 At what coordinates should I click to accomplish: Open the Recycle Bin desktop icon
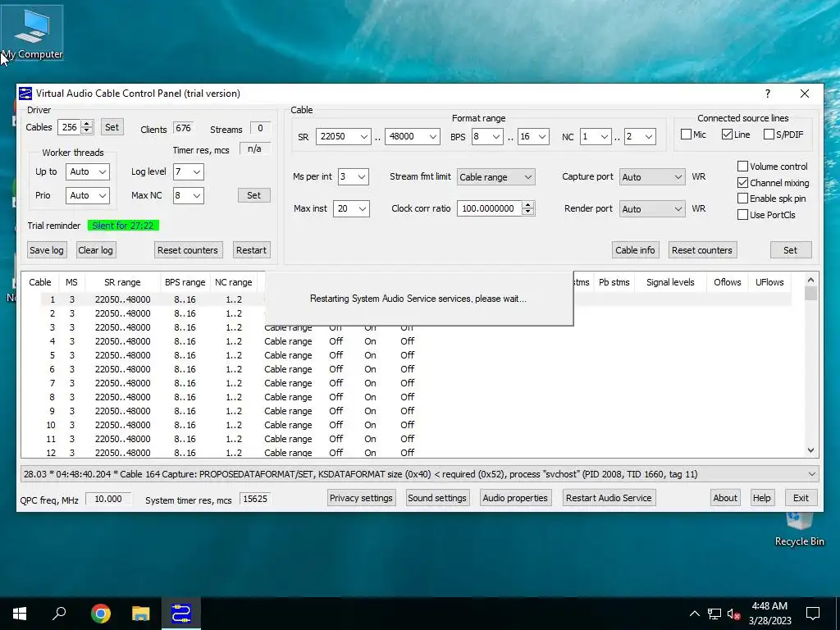click(799, 529)
